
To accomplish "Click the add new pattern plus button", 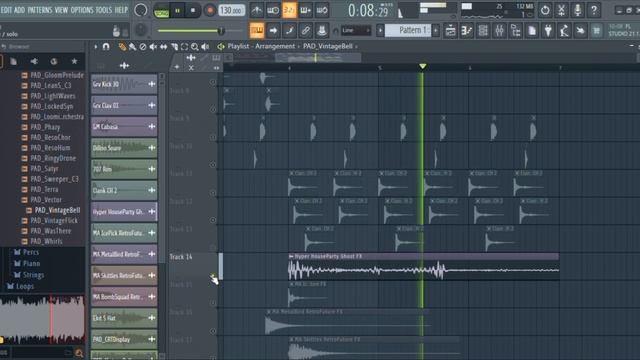I will tap(436, 31).
